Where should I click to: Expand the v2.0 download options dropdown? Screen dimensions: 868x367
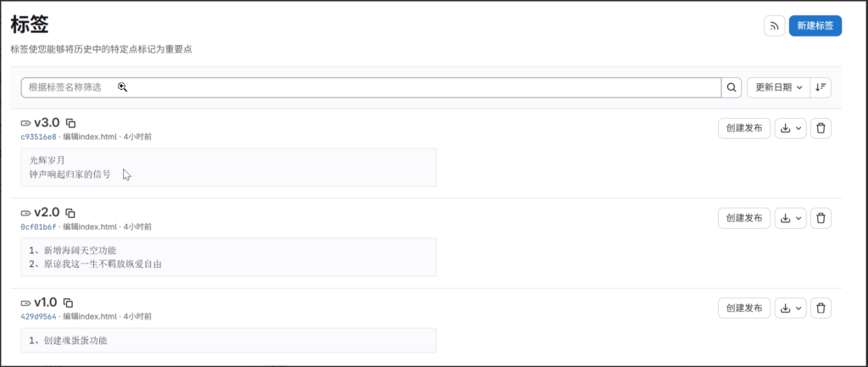tap(791, 218)
